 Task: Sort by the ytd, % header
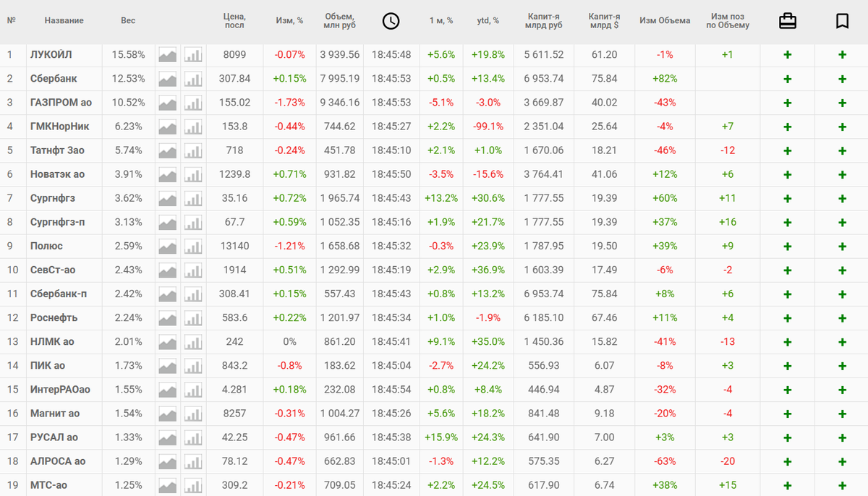coord(488,21)
